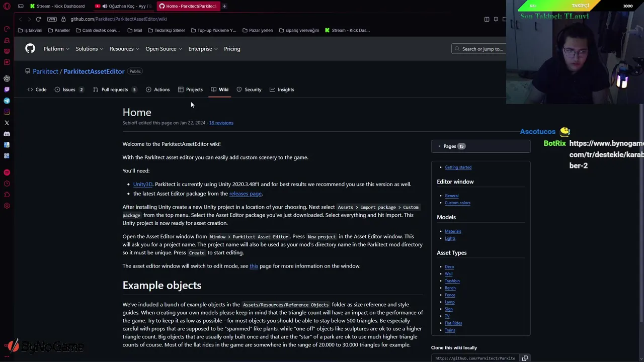Image resolution: width=644 pixels, height=362 pixels.
Task: Click the Search or jump to field
Action: (x=479, y=49)
